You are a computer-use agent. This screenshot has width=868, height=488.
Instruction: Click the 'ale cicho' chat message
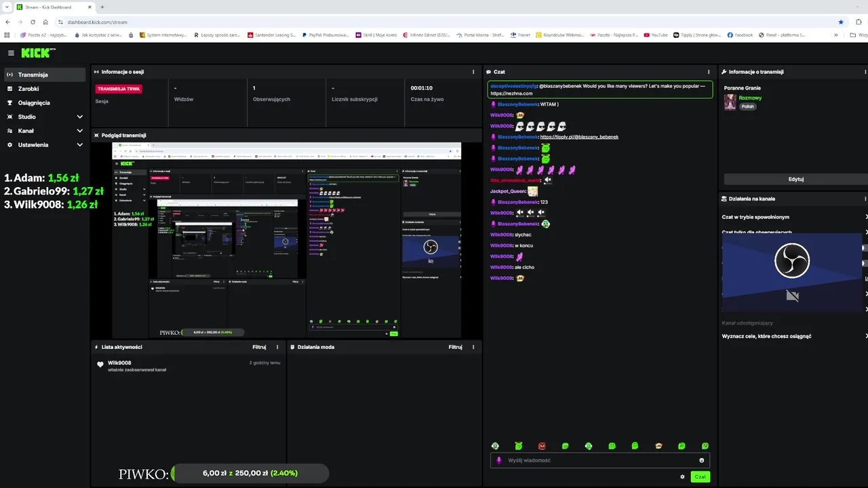tap(524, 267)
